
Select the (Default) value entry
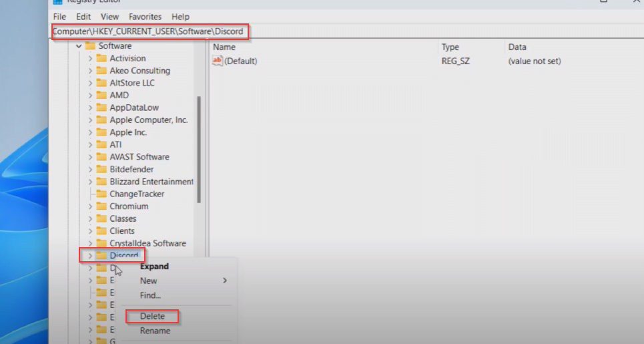241,61
